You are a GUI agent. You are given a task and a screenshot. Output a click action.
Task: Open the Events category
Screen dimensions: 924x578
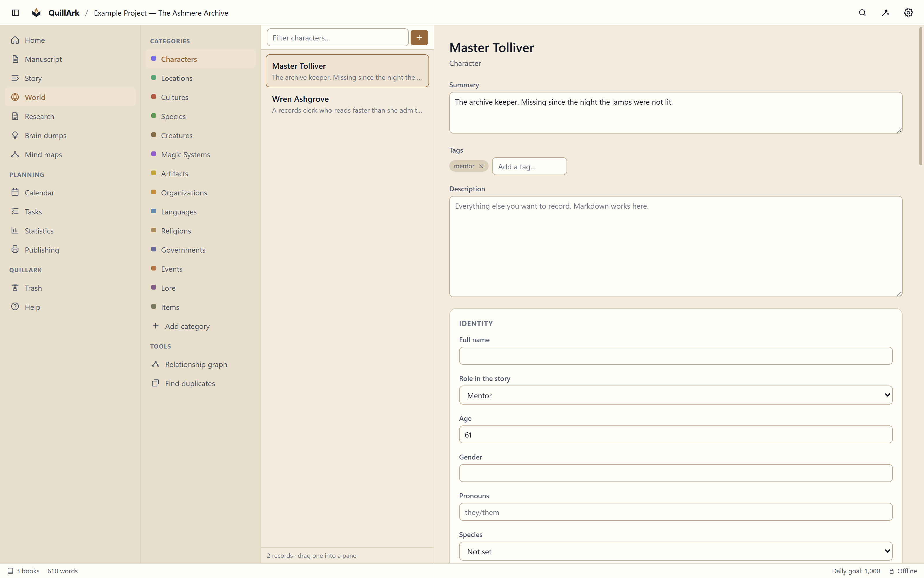pyautogui.click(x=200, y=269)
